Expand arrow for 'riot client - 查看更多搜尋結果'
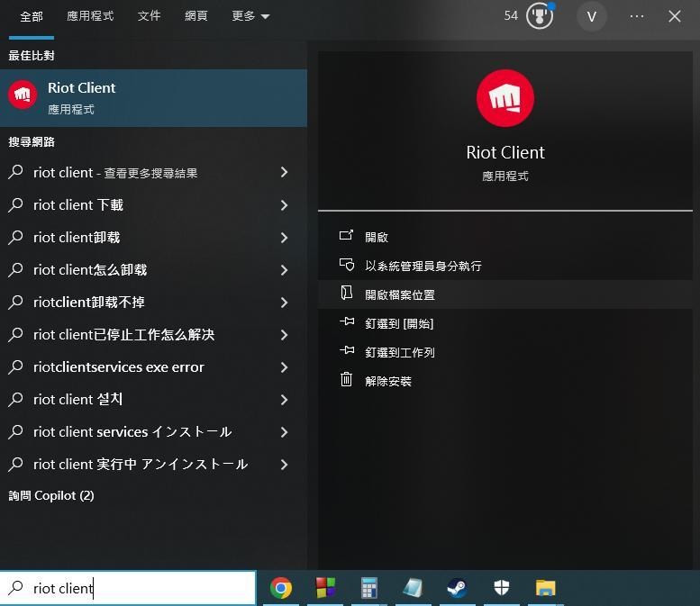The width and height of the screenshot is (700, 606). [285, 172]
